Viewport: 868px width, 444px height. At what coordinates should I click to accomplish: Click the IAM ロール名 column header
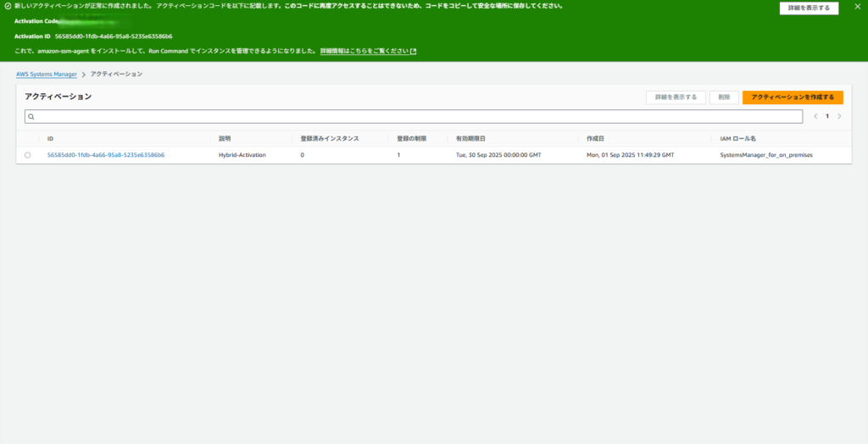[738, 138]
